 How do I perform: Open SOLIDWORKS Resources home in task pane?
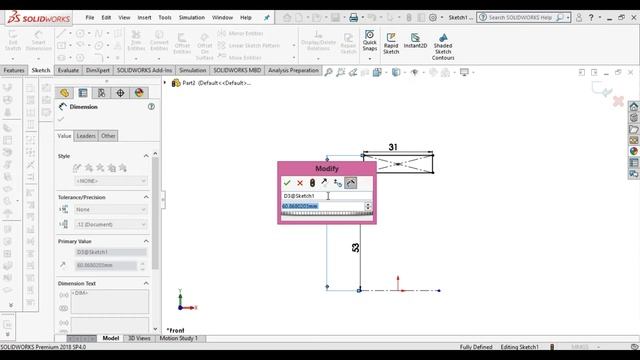[x=633, y=107]
